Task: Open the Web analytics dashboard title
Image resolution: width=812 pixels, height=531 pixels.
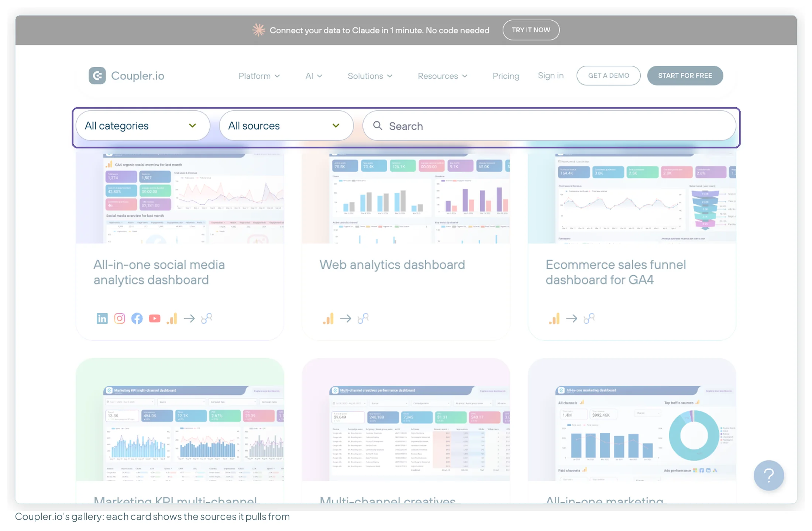Action: point(392,265)
